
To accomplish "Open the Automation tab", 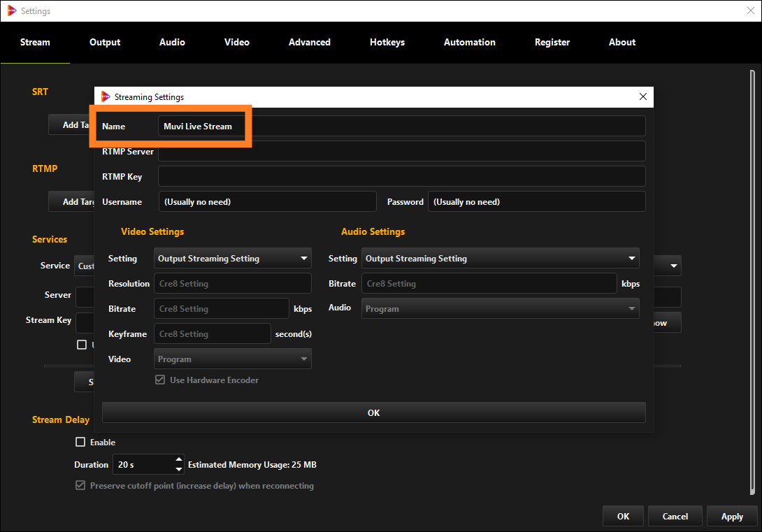I will pos(470,42).
